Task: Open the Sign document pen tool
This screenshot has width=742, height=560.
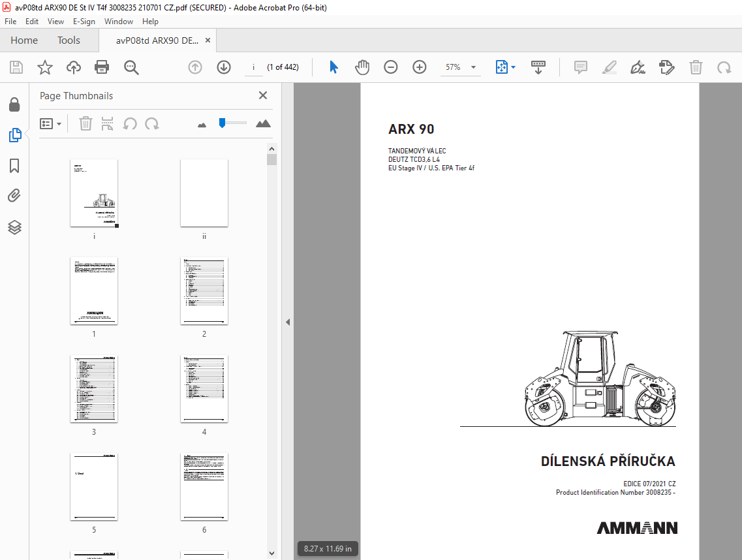Action: pyautogui.click(x=638, y=67)
